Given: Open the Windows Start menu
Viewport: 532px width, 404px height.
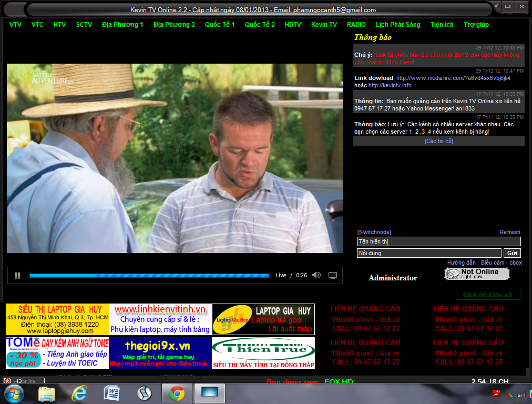Looking at the screenshot, I should (14, 394).
